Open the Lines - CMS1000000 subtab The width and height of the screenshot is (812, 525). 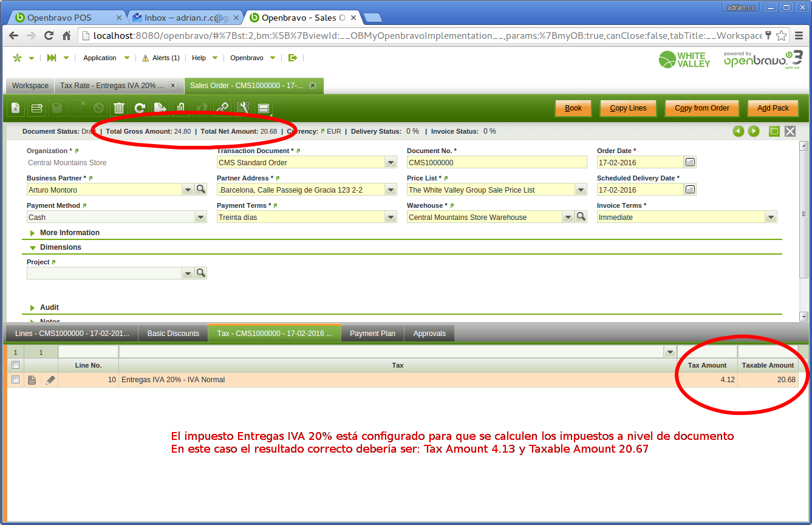click(72, 334)
